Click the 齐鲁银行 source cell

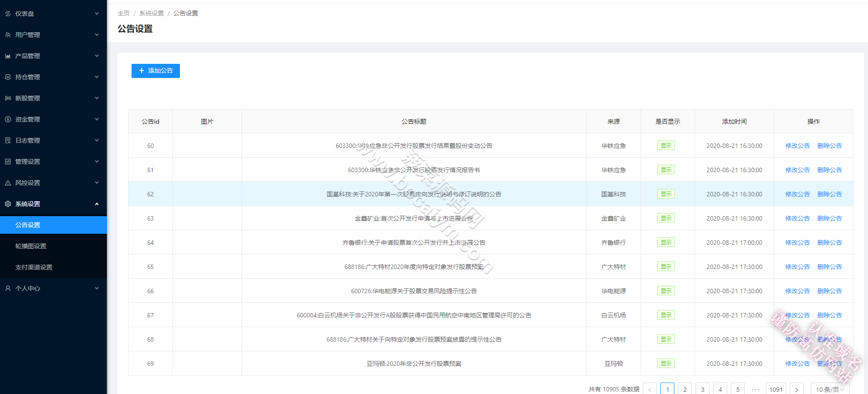[614, 243]
